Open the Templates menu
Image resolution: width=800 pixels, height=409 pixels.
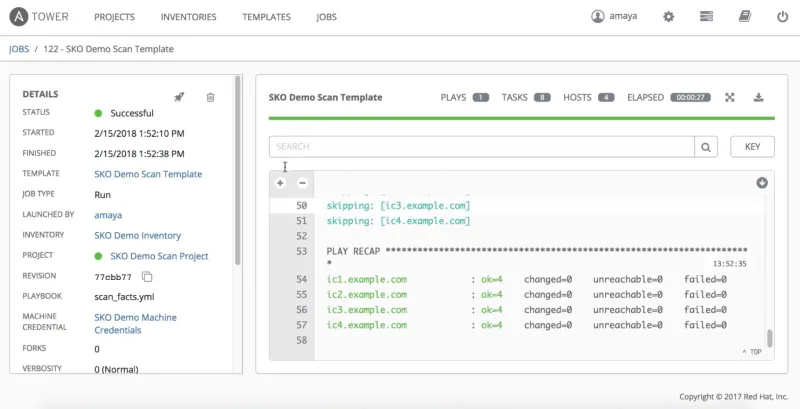coord(266,17)
